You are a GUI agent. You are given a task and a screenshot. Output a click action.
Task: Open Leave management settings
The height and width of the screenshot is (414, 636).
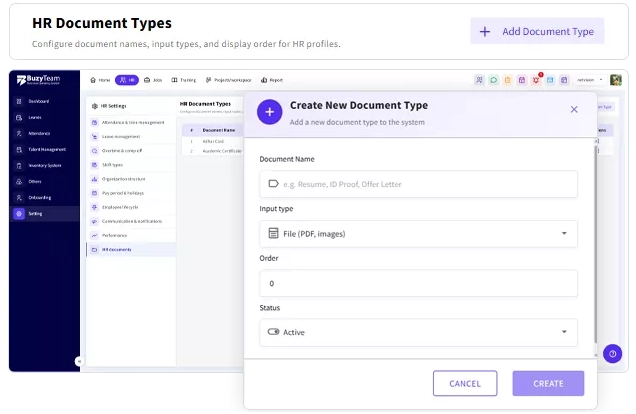(131, 137)
